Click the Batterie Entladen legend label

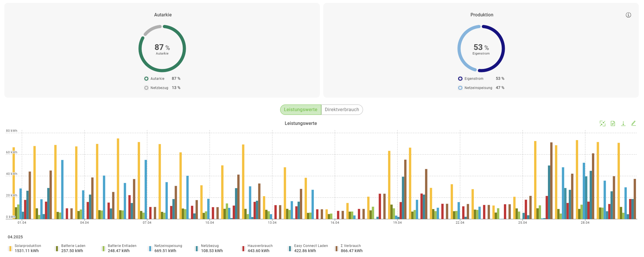pyautogui.click(x=122, y=246)
